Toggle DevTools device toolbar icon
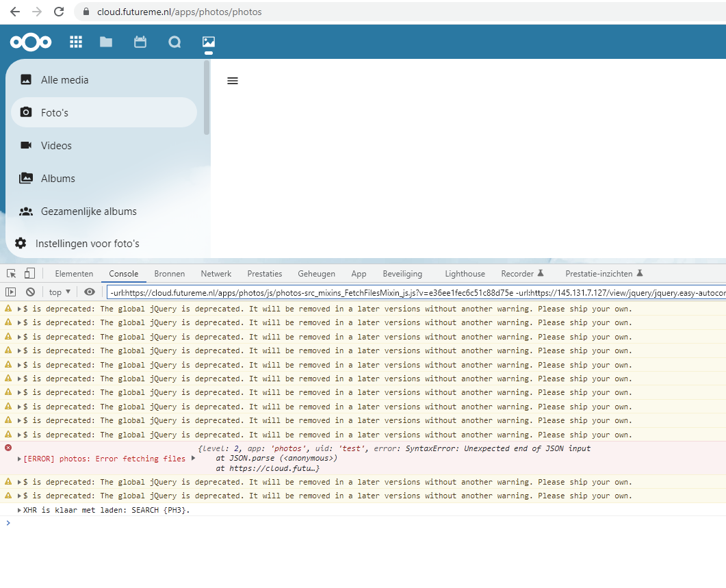726x588 pixels. (29, 273)
